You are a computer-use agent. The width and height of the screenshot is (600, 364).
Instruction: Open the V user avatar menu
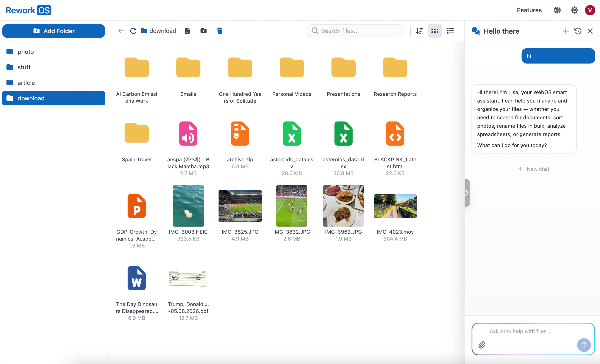(x=590, y=10)
